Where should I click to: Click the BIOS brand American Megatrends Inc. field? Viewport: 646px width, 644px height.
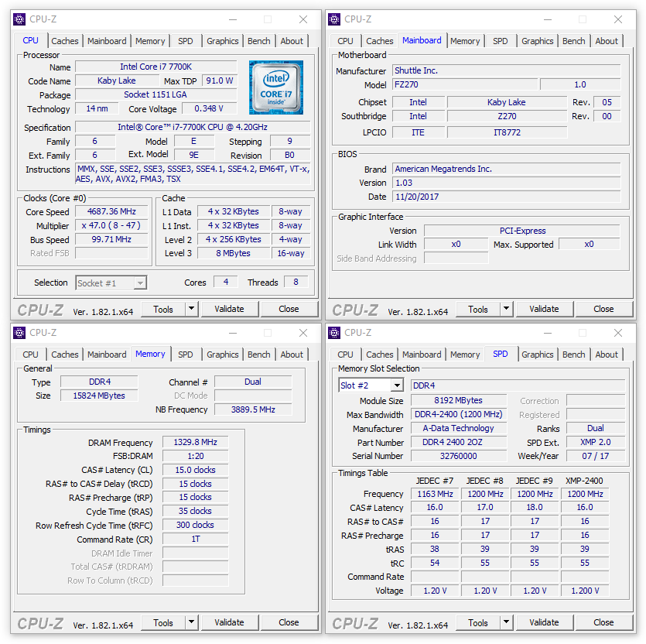(x=506, y=169)
